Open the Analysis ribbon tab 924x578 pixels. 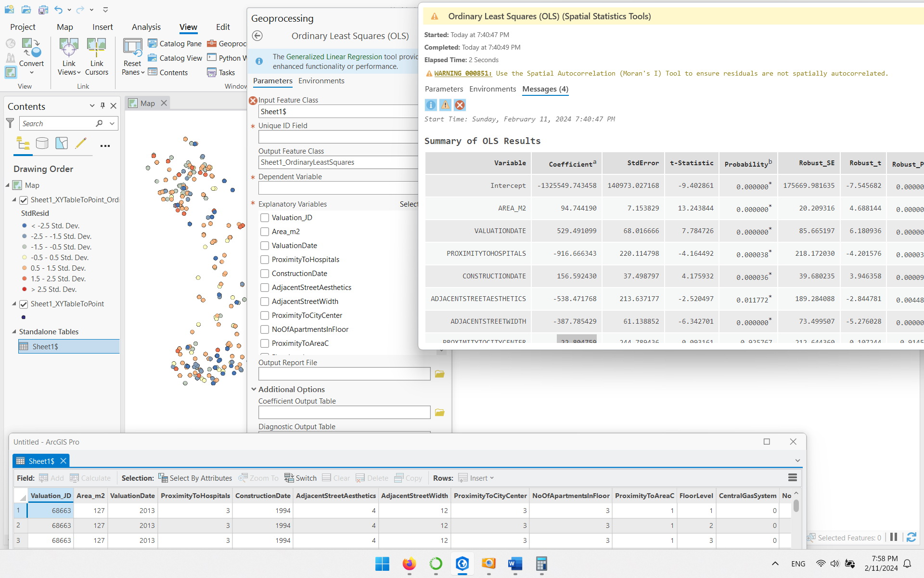146,27
